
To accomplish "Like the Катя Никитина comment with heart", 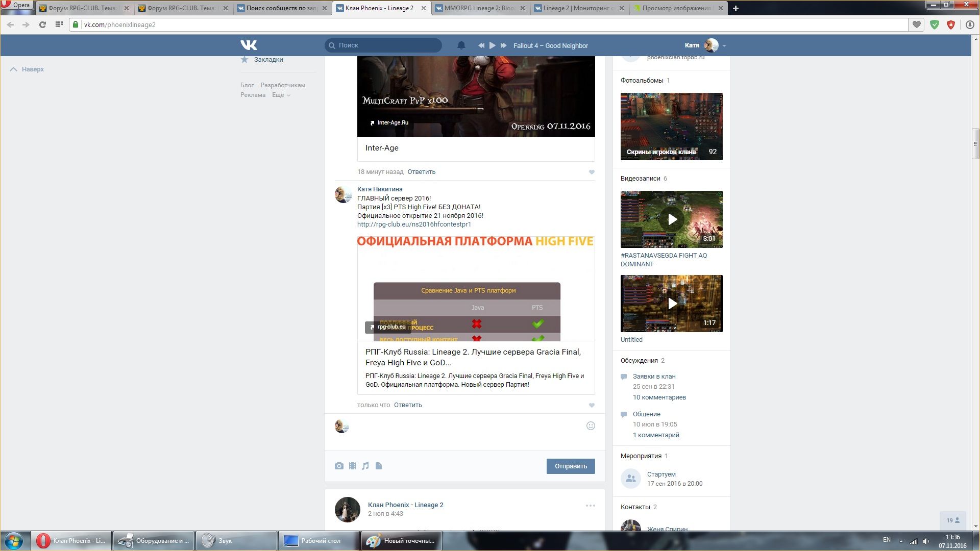I will coord(592,405).
